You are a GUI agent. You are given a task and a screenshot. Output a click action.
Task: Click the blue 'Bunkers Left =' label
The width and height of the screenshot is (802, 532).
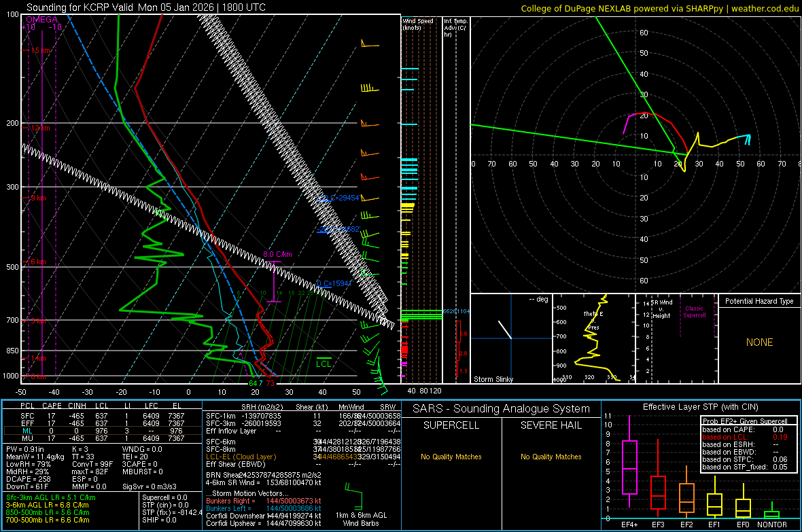click(228, 508)
